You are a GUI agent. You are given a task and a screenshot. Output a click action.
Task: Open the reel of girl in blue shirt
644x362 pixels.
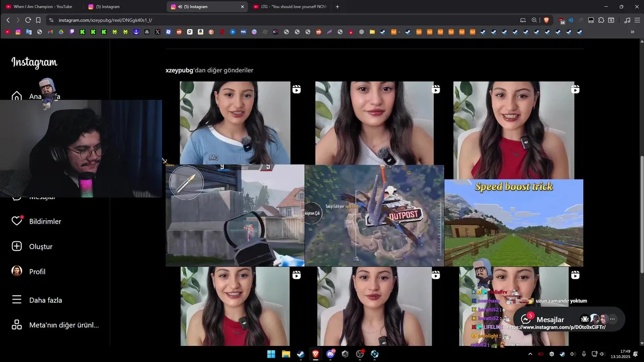[235, 123]
